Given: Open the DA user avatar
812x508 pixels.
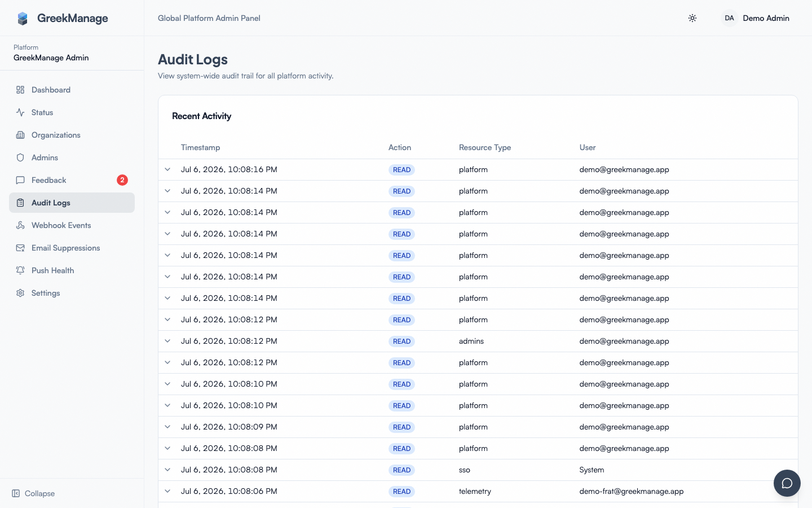Looking at the screenshot, I should click(x=729, y=18).
